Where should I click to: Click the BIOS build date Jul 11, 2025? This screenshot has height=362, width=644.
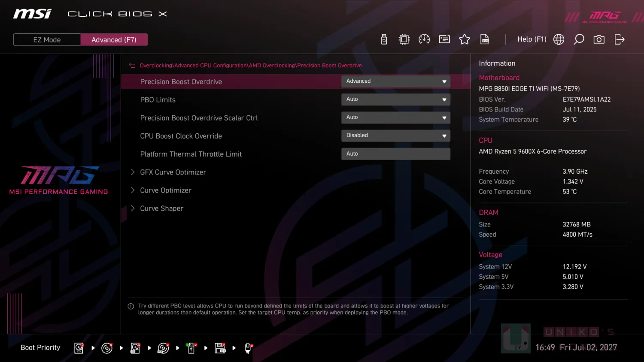pyautogui.click(x=580, y=109)
